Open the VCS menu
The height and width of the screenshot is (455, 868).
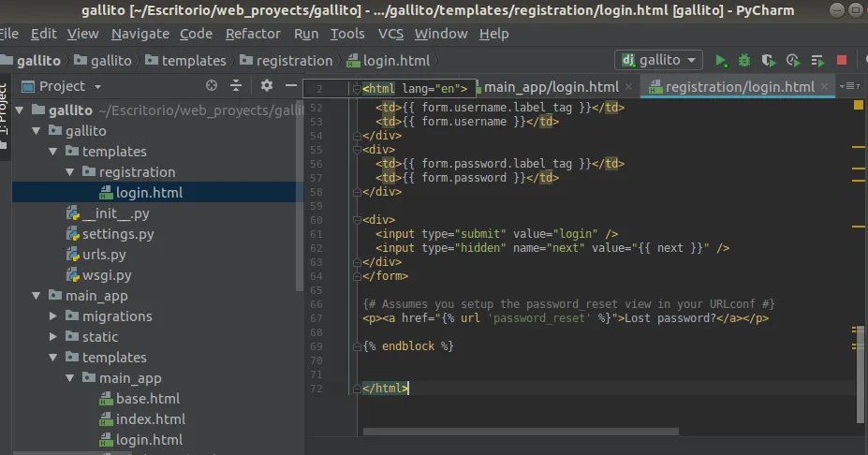click(390, 34)
